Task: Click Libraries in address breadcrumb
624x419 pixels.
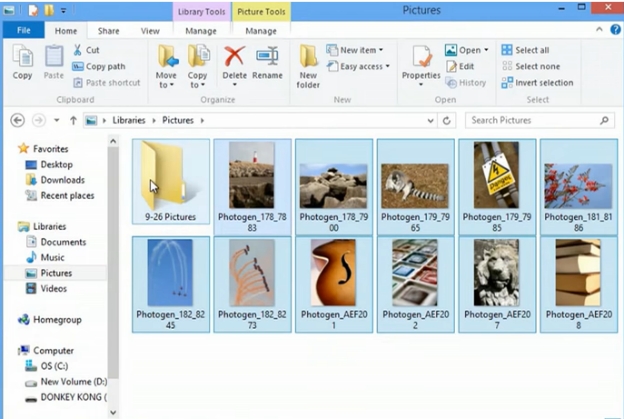Action: tap(129, 120)
